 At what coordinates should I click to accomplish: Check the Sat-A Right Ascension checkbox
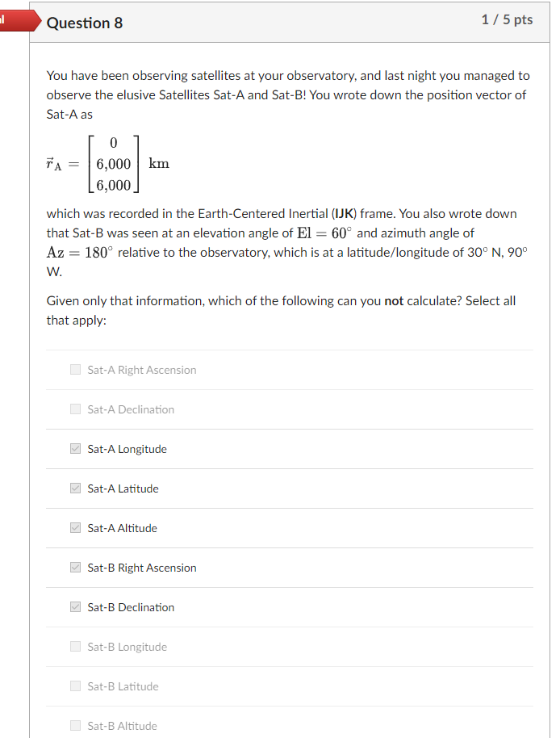(75, 369)
